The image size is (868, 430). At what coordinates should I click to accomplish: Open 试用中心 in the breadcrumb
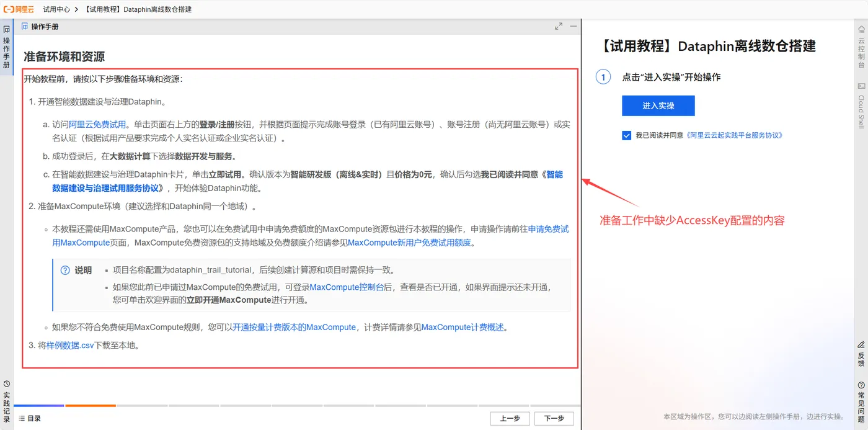[x=56, y=9]
